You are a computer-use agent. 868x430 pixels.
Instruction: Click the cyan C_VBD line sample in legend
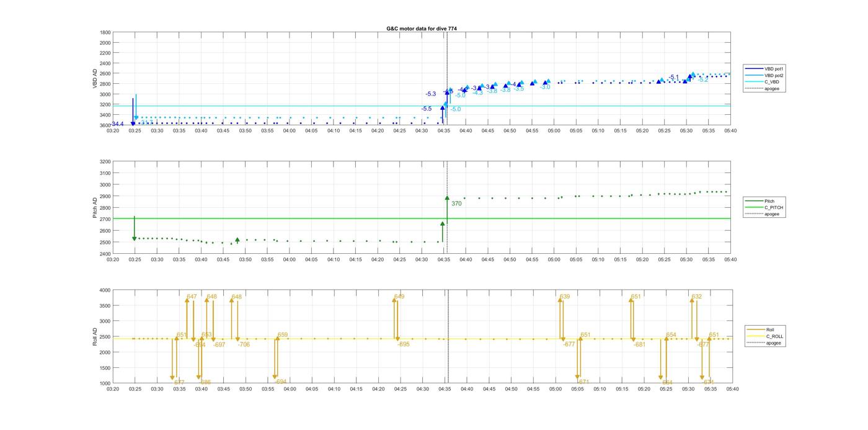pos(755,82)
